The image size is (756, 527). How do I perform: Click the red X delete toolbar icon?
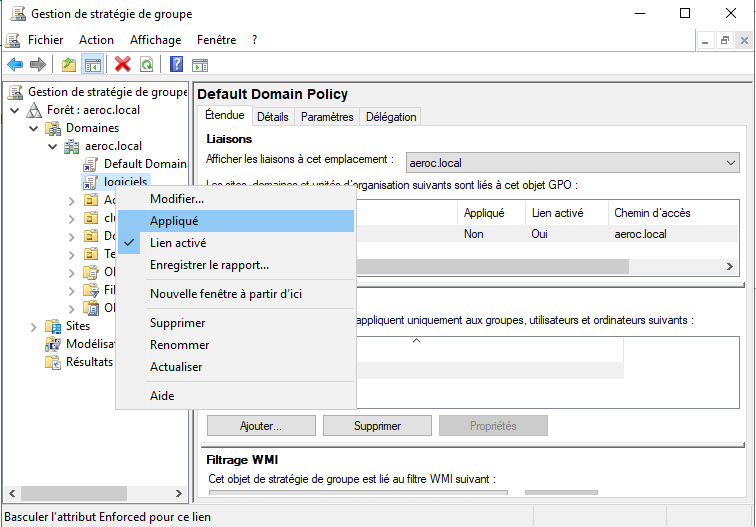(x=123, y=65)
